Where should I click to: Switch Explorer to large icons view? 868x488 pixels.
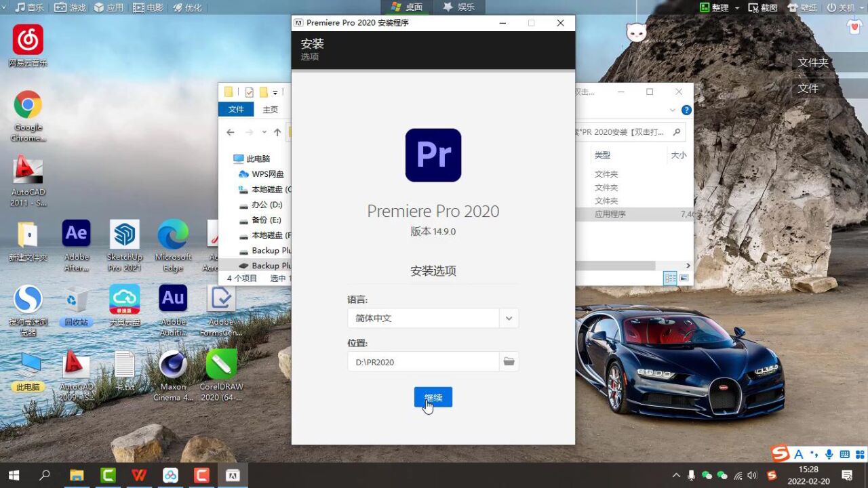coord(684,278)
